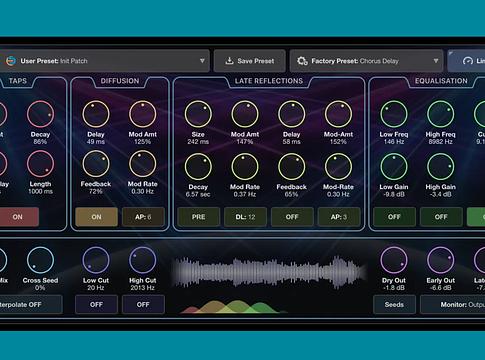The height and width of the screenshot is (360, 485).
Task: Click the Taps Length knob at 1000 ms
Action: [40, 164]
